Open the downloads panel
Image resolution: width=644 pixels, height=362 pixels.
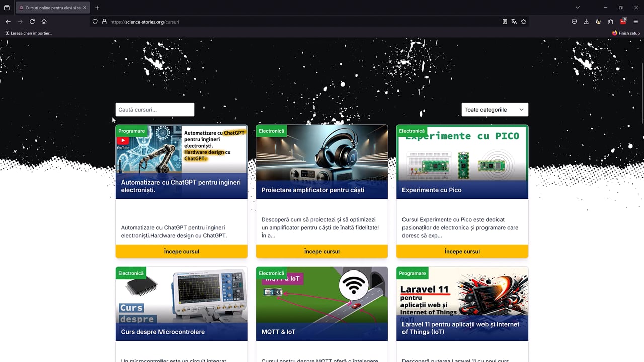coord(586,22)
